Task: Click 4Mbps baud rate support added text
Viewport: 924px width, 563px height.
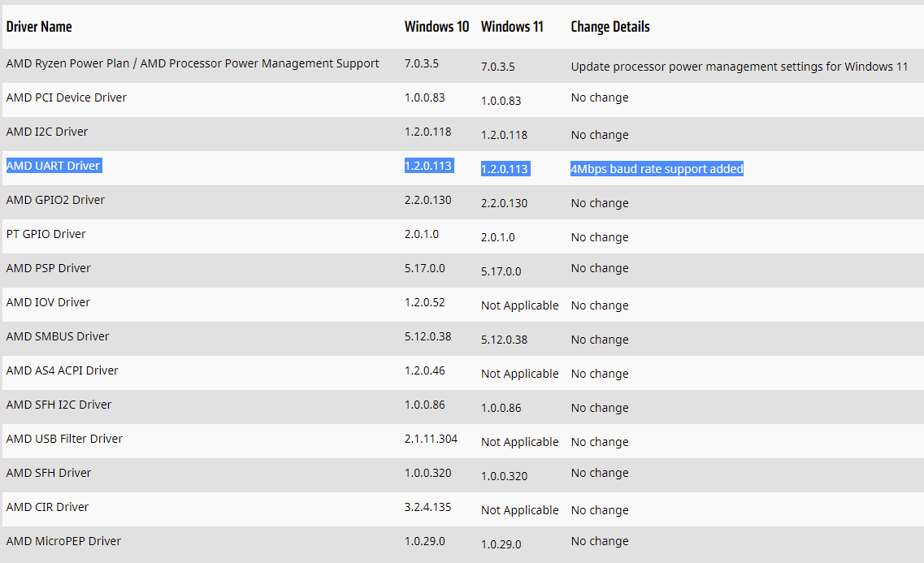Action: pyautogui.click(x=657, y=169)
